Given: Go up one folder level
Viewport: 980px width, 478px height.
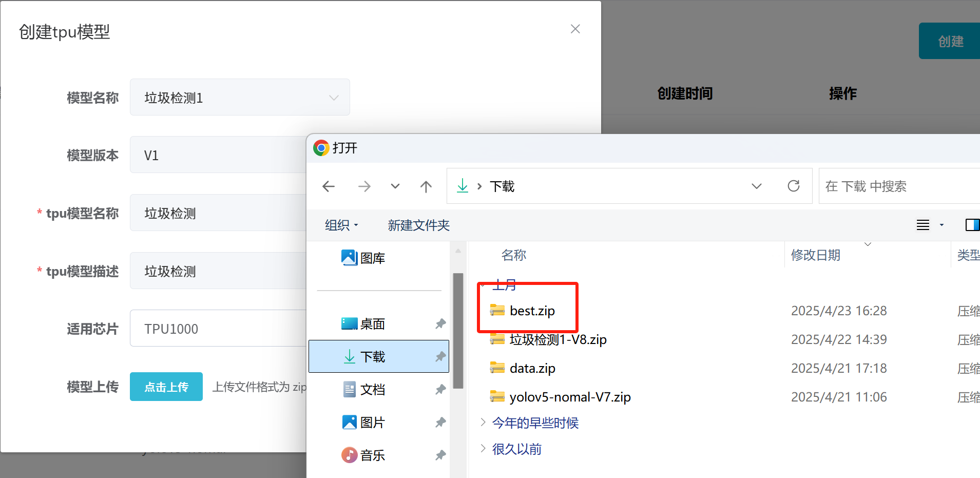Looking at the screenshot, I should (426, 186).
